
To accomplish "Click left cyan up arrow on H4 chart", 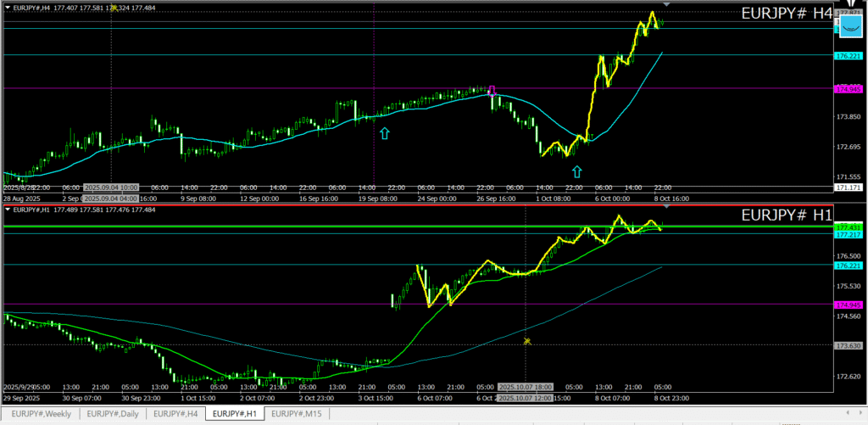I will (x=384, y=132).
